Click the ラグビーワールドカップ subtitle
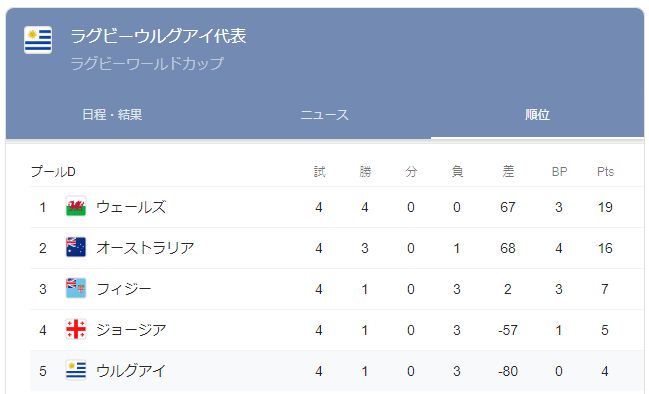 coord(147,64)
